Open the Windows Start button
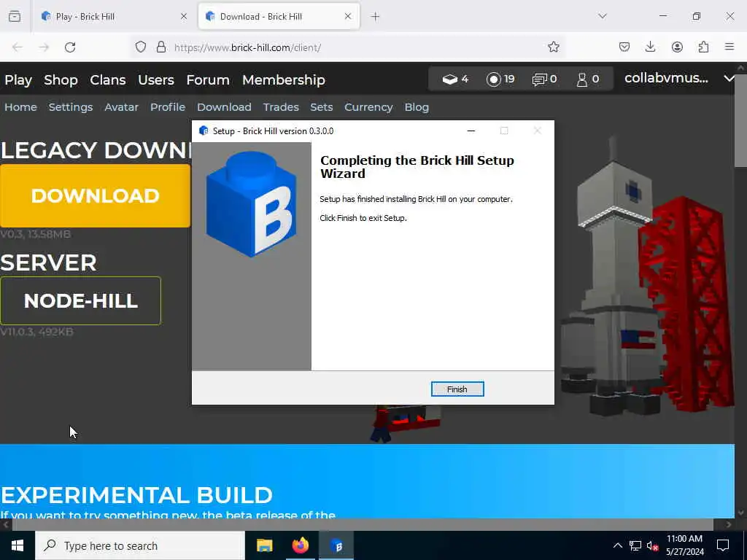Screen dimensions: 747x560 click(x=18, y=545)
